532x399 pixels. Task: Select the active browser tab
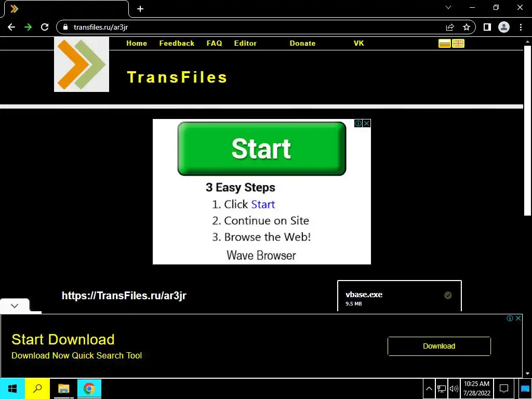[66, 9]
